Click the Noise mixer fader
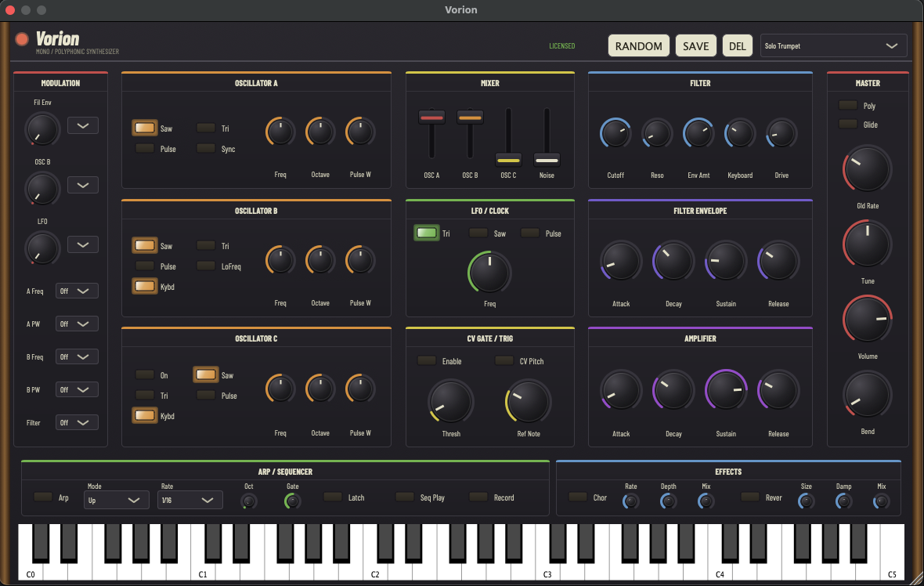This screenshot has height=586, width=924. 547,159
